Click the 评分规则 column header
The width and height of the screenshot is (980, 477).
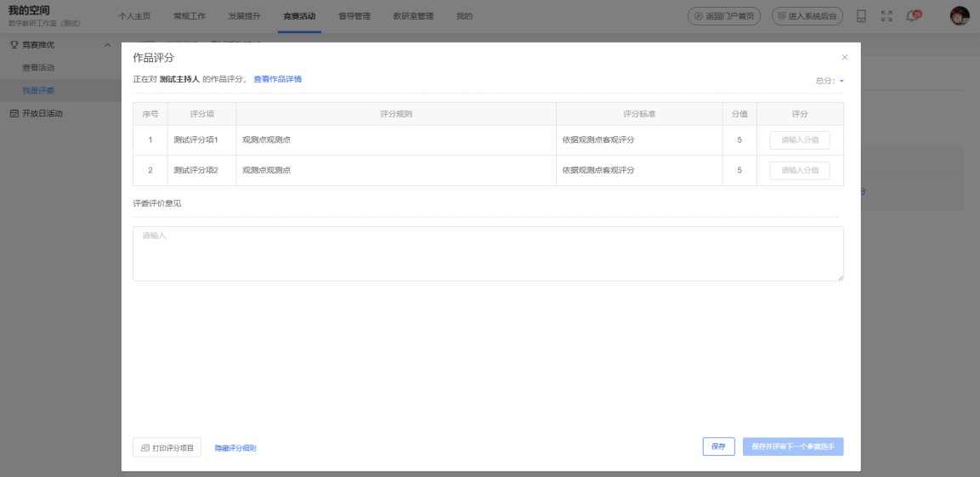pyautogui.click(x=396, y=115)
